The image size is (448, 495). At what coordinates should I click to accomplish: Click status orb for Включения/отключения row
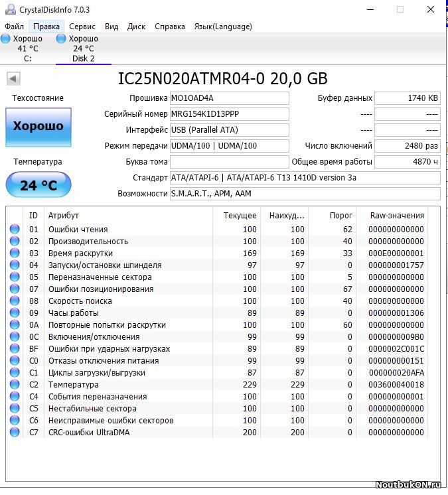(15, 337)
